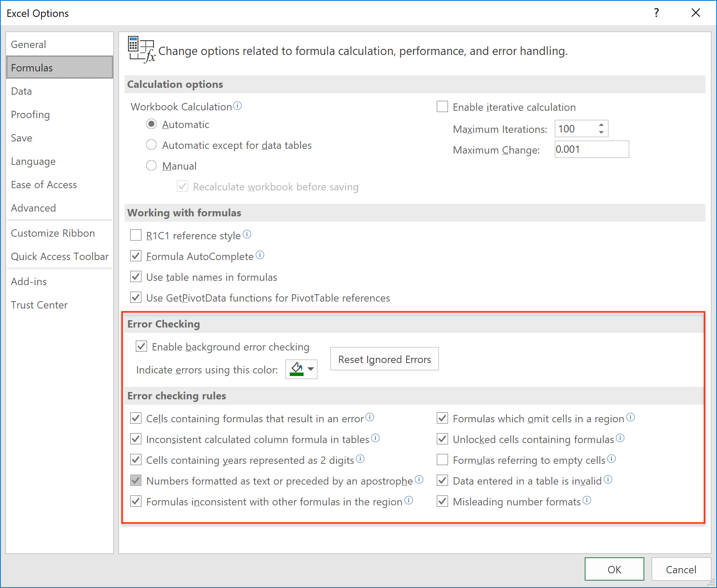717x588 pixels.
Task: Check Formulas referring to empty cells
Action: pos(442,459)
